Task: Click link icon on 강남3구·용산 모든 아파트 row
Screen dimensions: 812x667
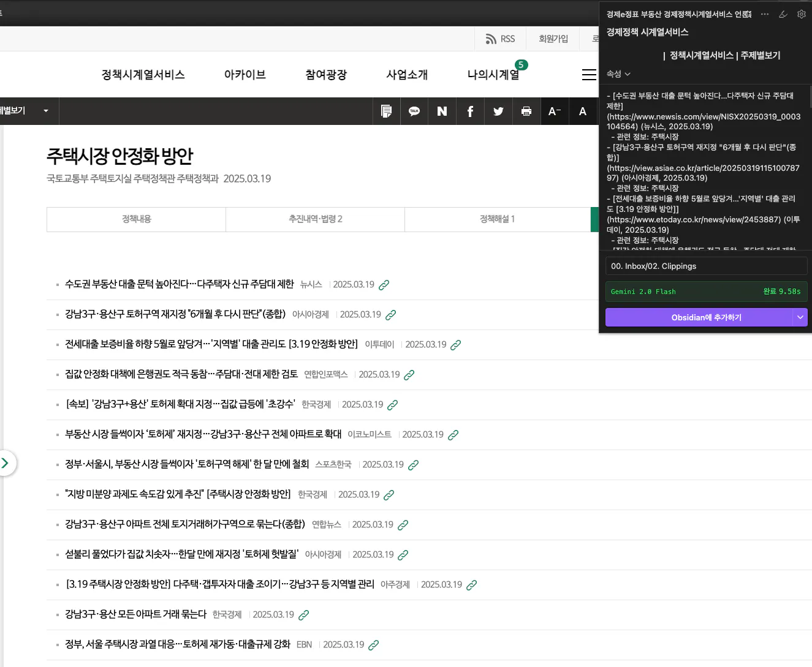Action: [304, 615]
